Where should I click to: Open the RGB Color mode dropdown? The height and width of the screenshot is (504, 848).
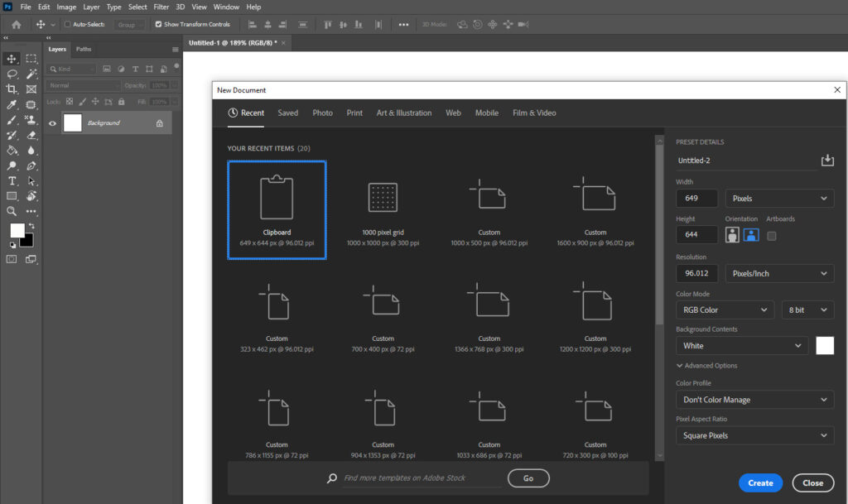pyautogui.click(x=725, y=309)
